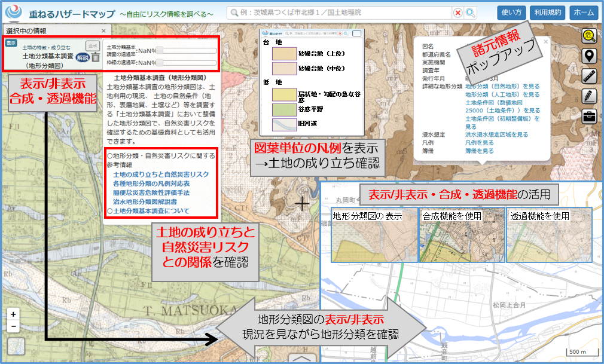Click the 扇状地 legend swatch
Viewport: 604px width, 364px height.
point(284,94)
